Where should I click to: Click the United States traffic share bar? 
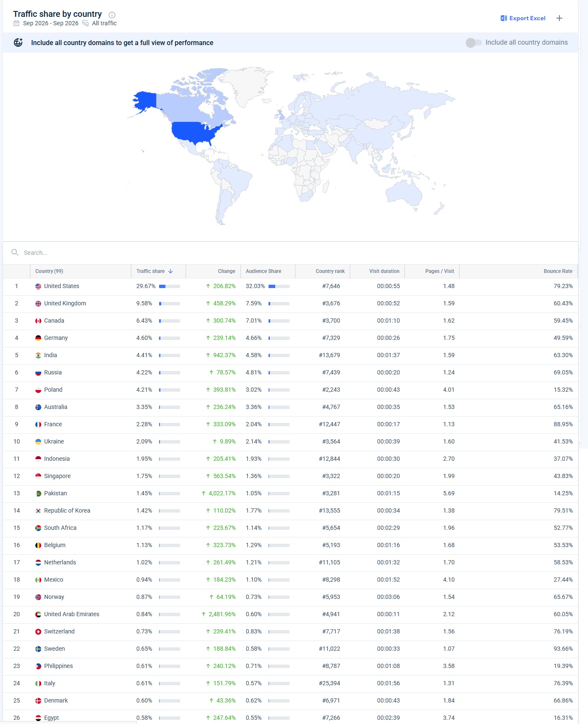click(170, 286)
